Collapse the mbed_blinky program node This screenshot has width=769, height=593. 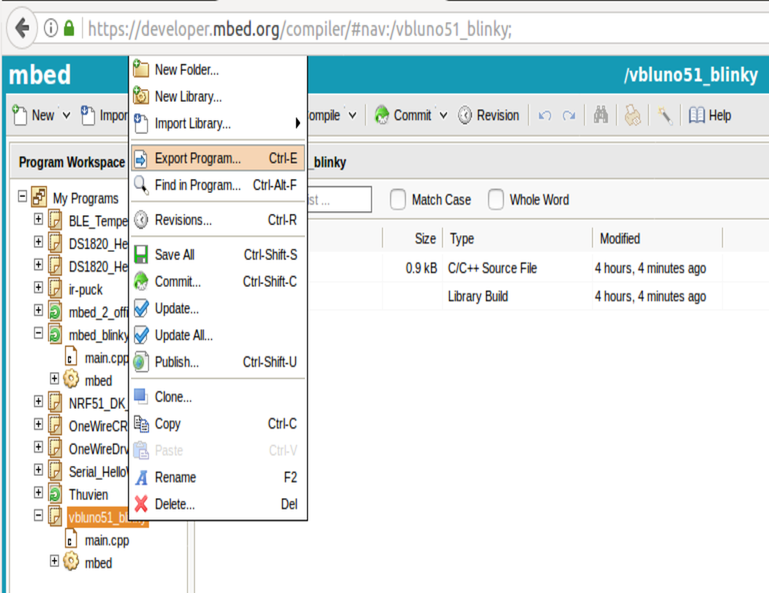tap(38, 333)
